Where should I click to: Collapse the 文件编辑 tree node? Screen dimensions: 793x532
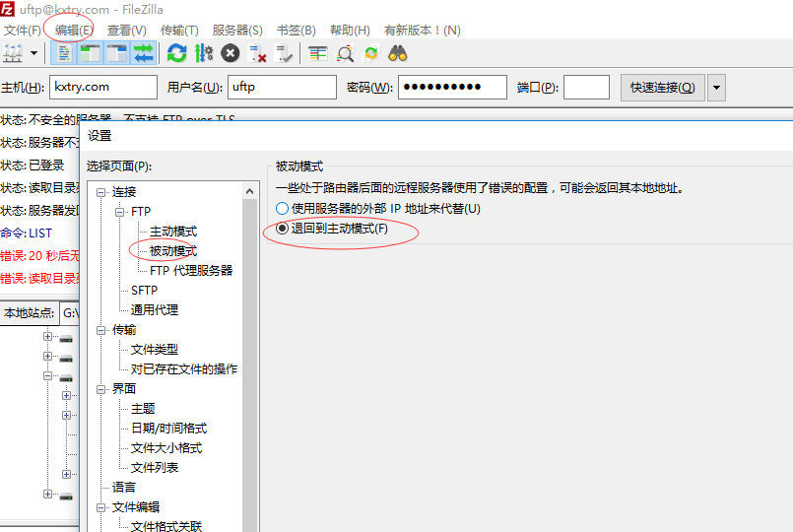(101, 507)
